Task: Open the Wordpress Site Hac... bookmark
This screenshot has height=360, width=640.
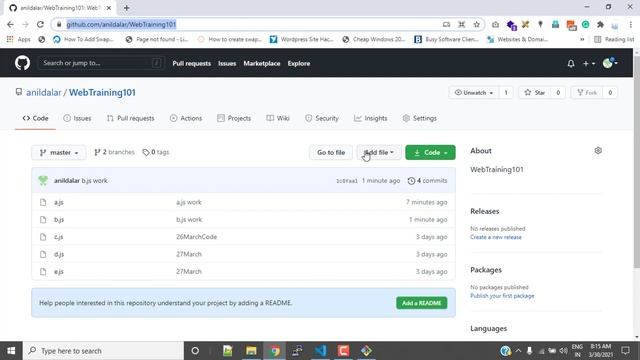Action: (x=301, y=39)
